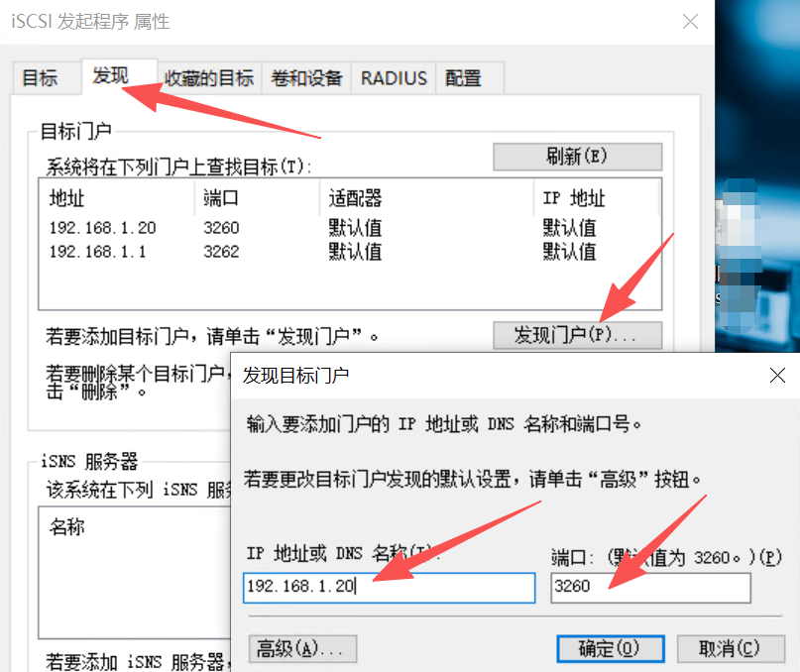Cancel with the 取消(C) button
800x672 pixels.
pyautogui.click(x=729, y=649)
